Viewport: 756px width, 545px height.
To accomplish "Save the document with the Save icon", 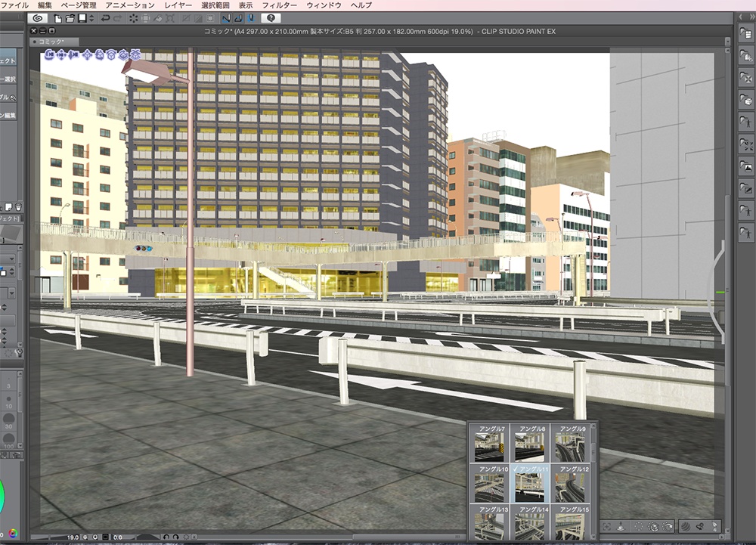I will (81, 17).
